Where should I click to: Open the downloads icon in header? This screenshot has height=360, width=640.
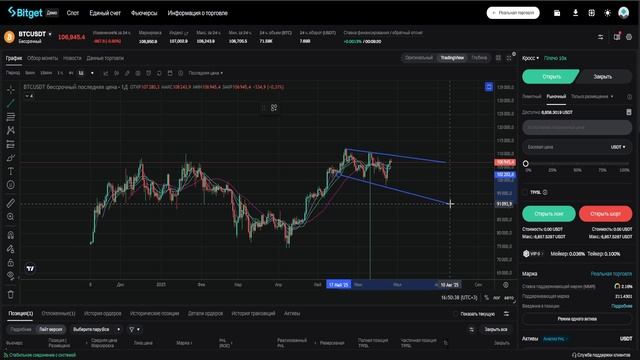[575, 13]
